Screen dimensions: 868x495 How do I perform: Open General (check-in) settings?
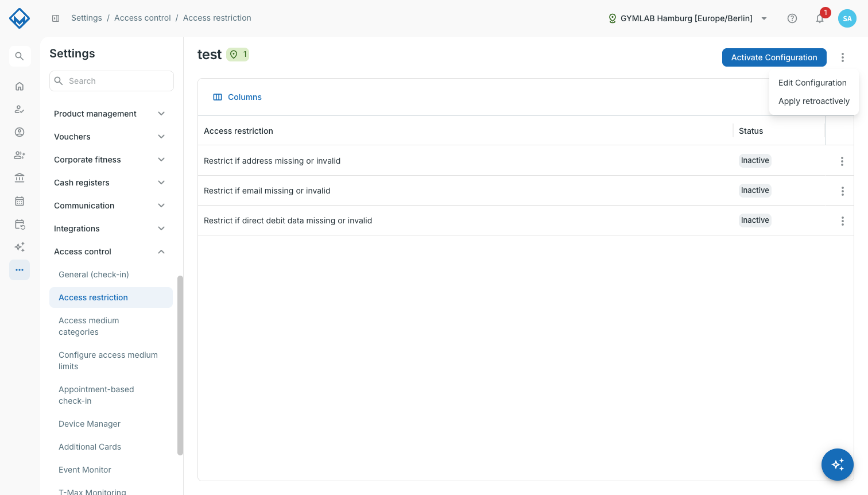111,274
